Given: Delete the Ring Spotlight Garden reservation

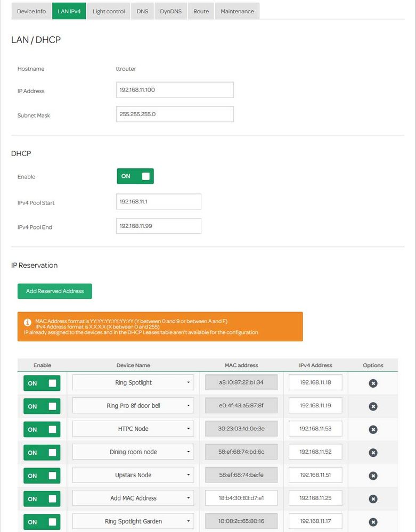Looking at the screenshot, I should [x=373, y=522].
